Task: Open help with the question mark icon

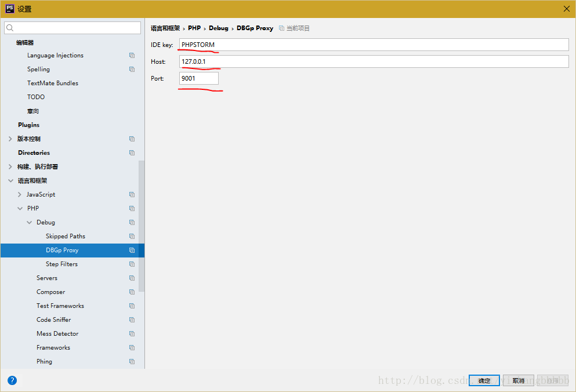Action: 12,380
